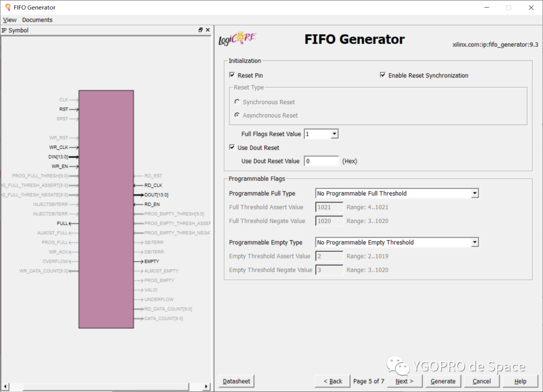Viewport: 543px width, 392px height.
Task: Click the OVERFLOW port label
Action: (x=55, y=261)
